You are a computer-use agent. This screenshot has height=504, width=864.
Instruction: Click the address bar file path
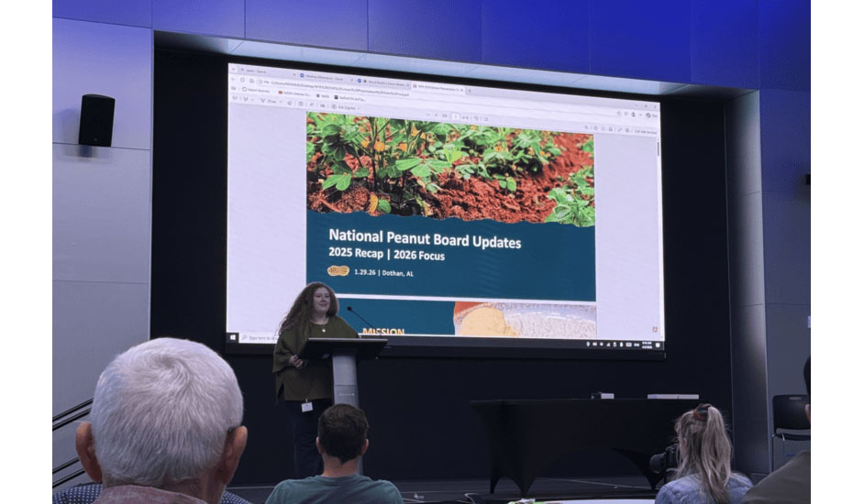point(338,88)
